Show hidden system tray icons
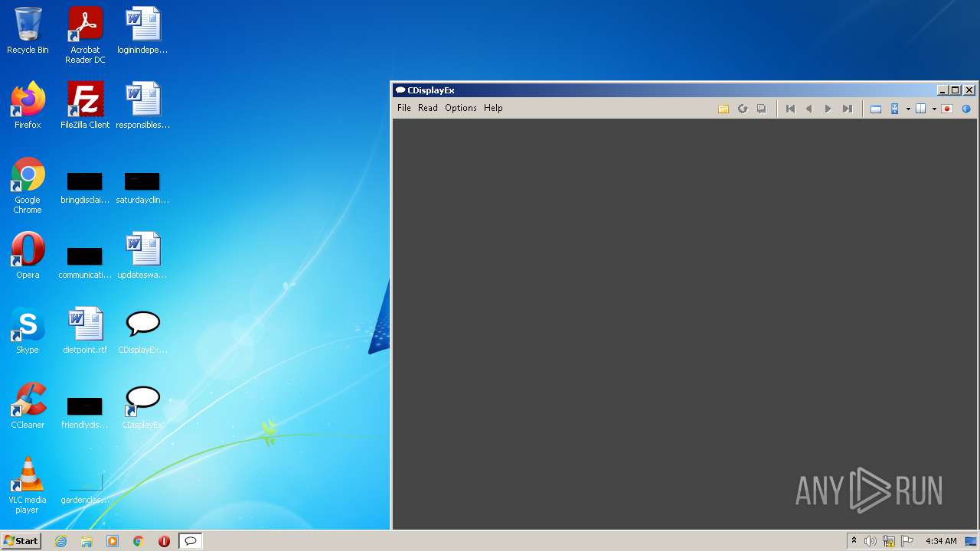Screen dimensions: 980x551 [x=854, y=541]
